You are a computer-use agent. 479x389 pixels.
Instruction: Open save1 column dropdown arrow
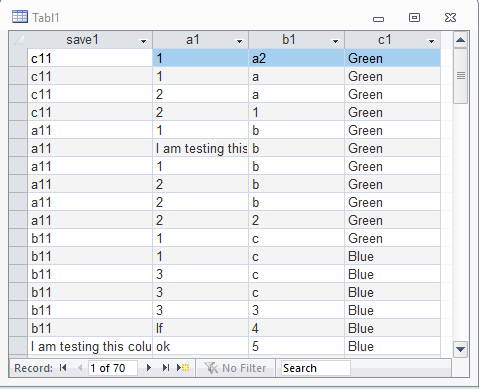(144, 41)
